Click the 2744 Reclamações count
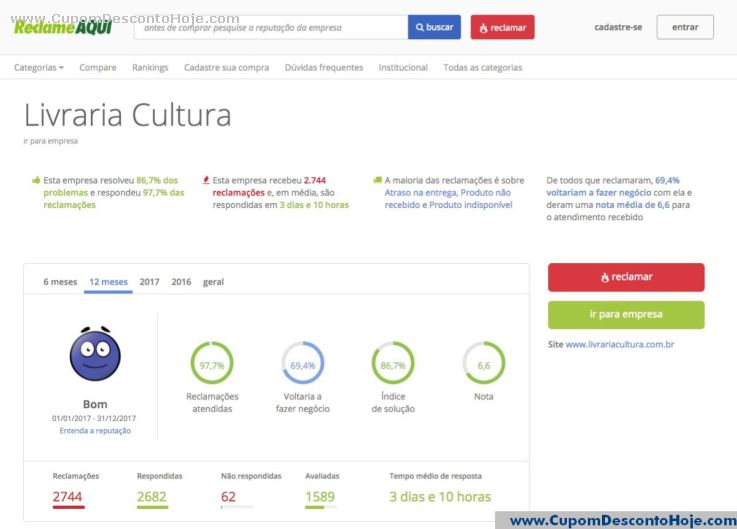The height and width of the screenshot is (529, 737). (68, 497)
